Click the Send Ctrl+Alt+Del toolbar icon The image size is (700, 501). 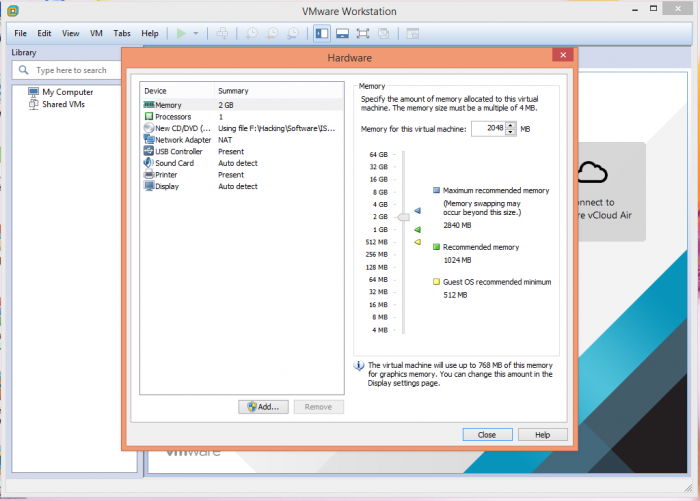[x=222, y=33]
